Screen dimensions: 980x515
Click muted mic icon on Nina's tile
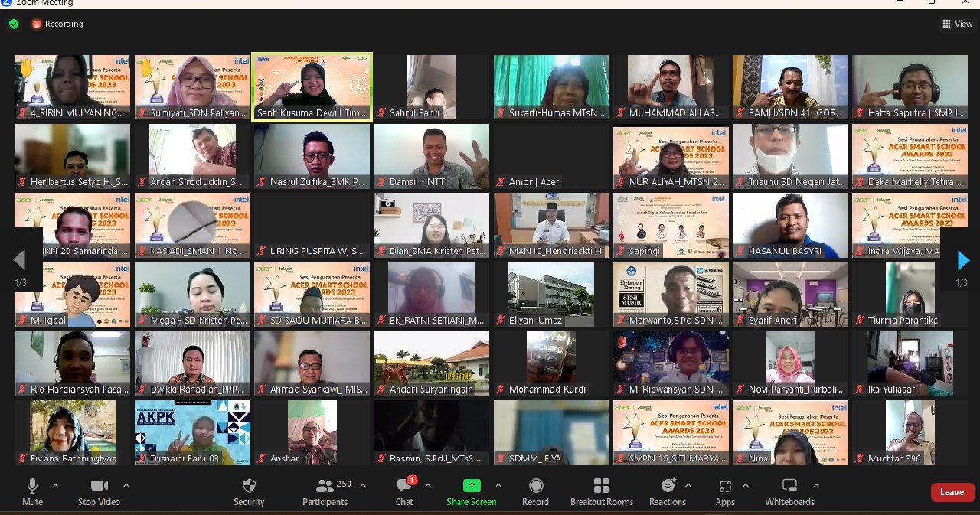click(740, 458)
